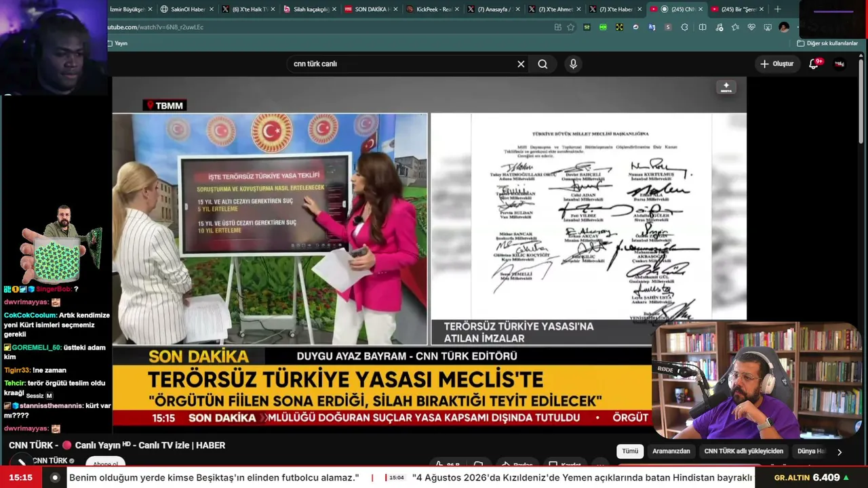Click the gray S extension icon

(x=668, y=27)
